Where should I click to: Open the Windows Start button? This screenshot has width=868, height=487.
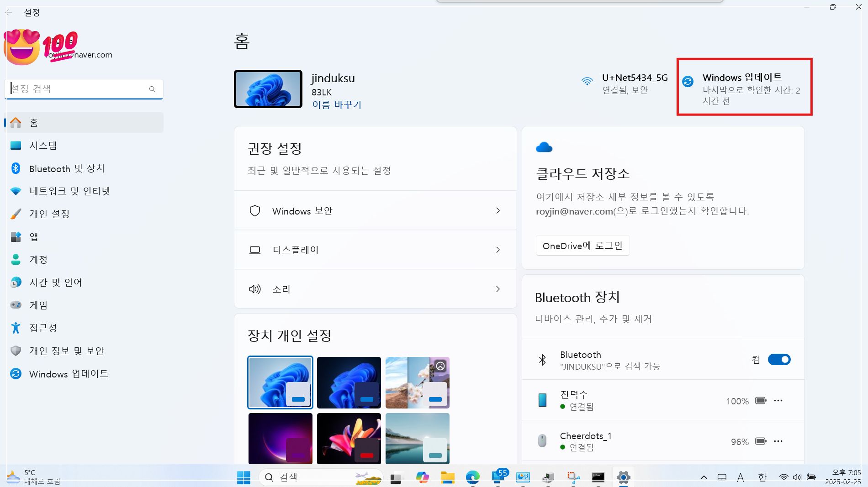244,477
